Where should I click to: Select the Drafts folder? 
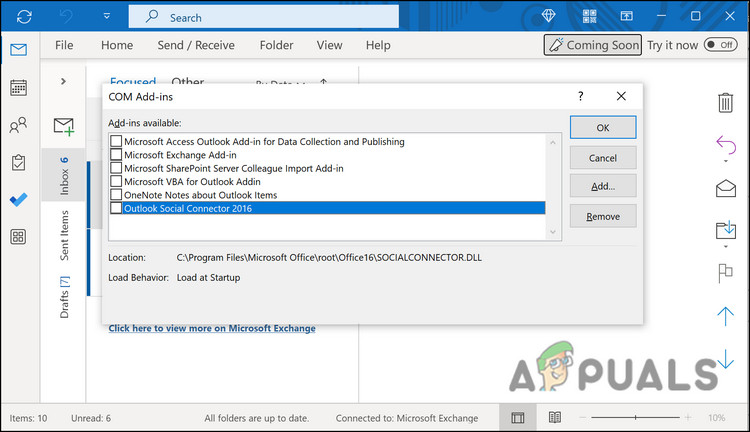64,297
